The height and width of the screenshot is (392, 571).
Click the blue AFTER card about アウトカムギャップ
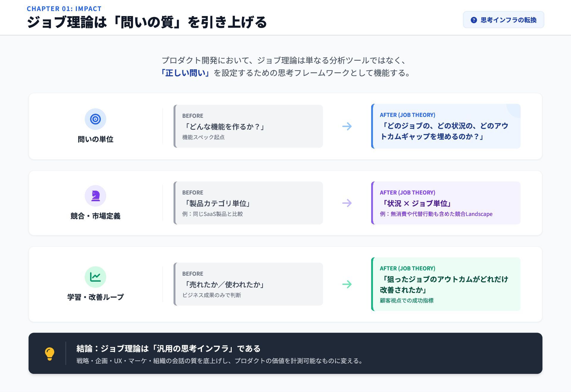pyautogui.click(x=446, y=126)
